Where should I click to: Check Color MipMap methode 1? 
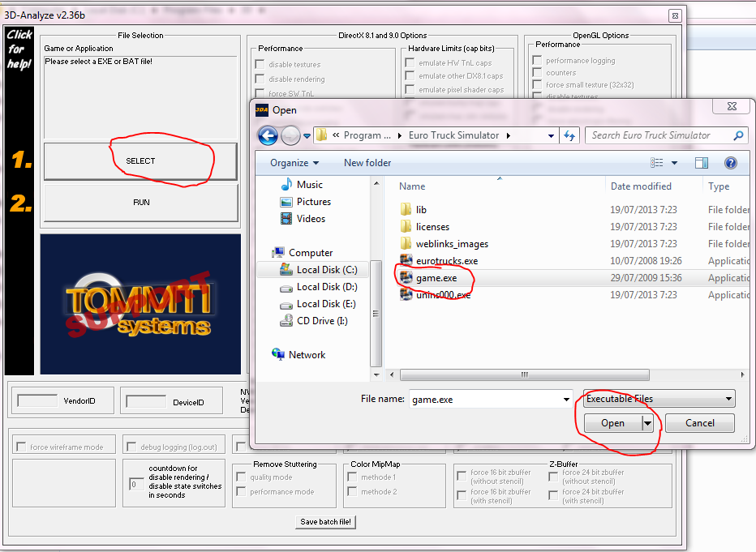pyautogui.click(x=352, y=477)
